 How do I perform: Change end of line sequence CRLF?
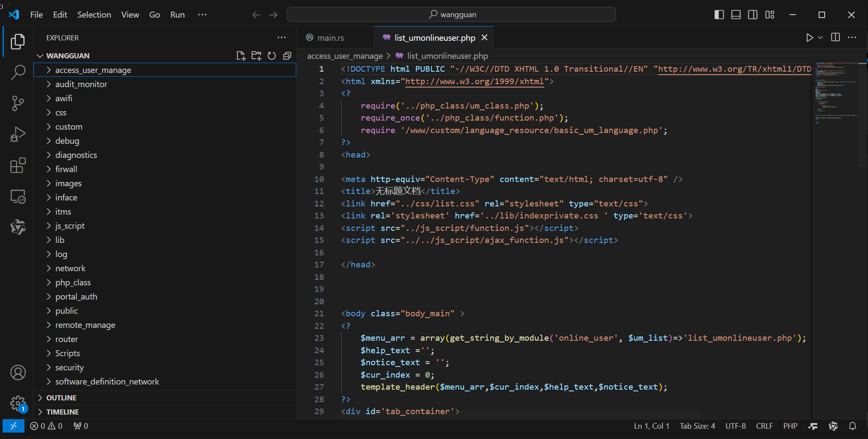point(764,426)
